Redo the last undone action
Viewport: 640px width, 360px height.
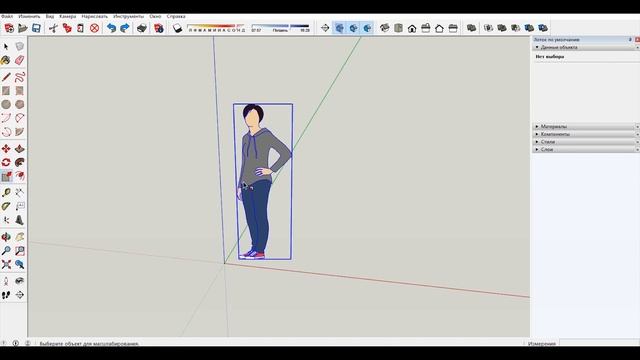click(x=125, y=28)
